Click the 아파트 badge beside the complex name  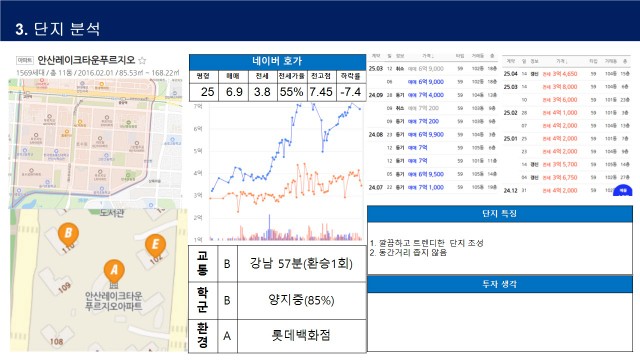pos(25,60)
